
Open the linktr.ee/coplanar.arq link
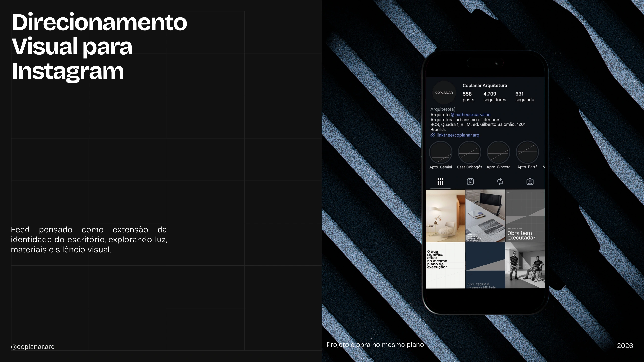(458, 135)
